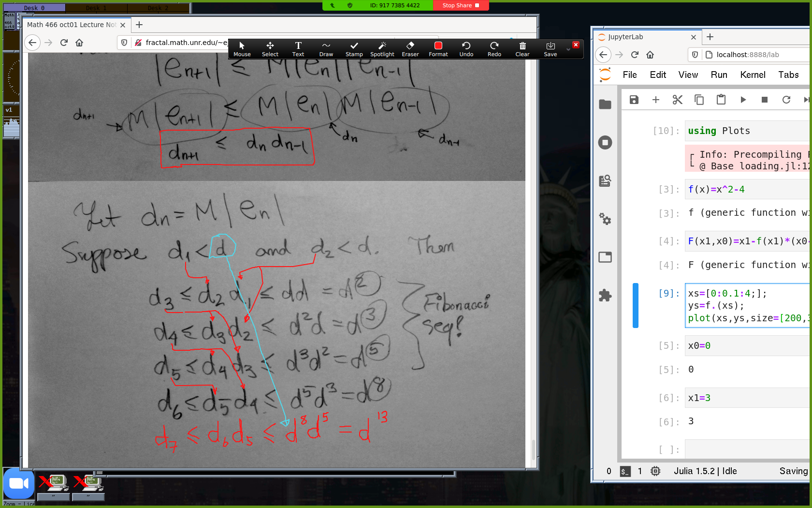Clear annotations with the trash icon

522,49
